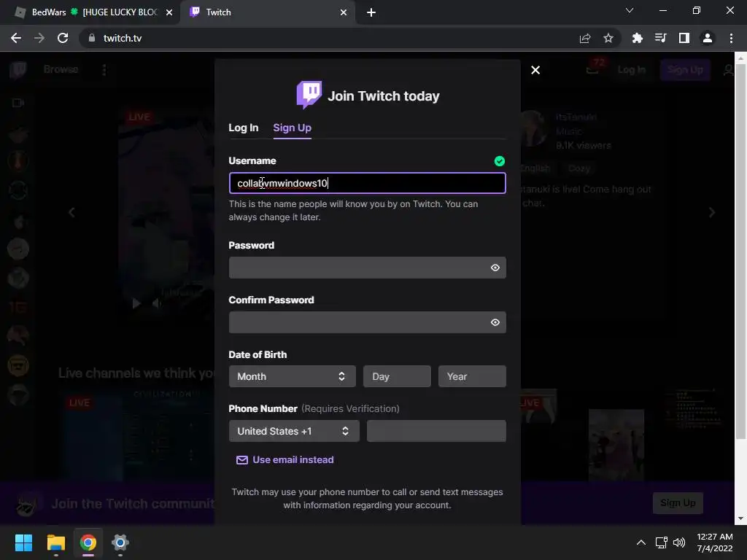Go back in browser history
747x560 pixels.
coord(16,38)
